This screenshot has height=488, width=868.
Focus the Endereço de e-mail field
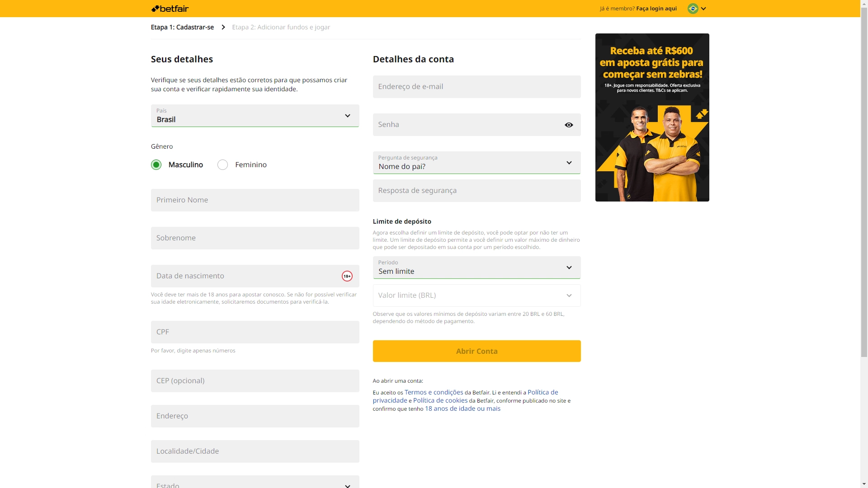[476, 87]
